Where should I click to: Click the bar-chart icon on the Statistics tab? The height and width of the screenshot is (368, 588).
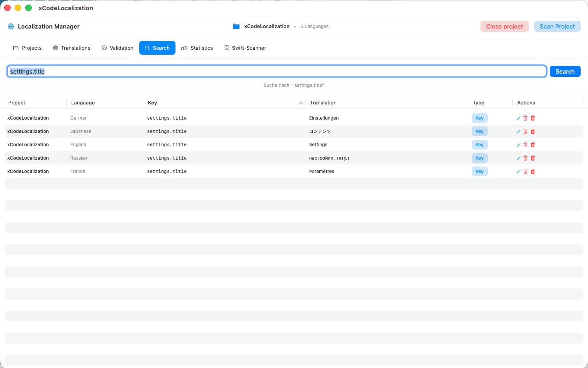pos(184,48)
